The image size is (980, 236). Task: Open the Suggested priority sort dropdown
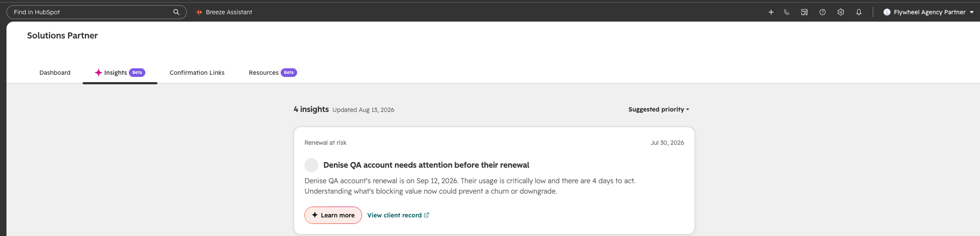click(x=659, y=109)
